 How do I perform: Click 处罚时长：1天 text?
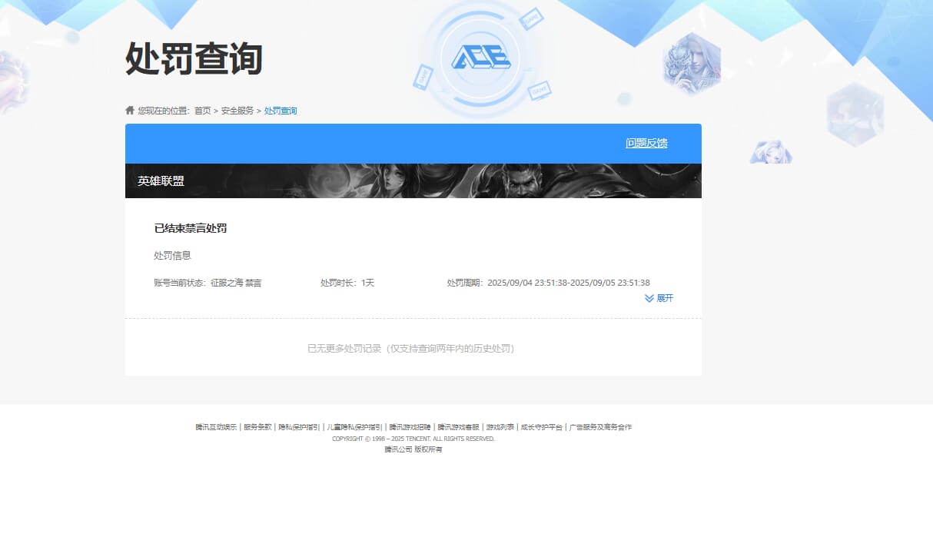click(347, 283)
